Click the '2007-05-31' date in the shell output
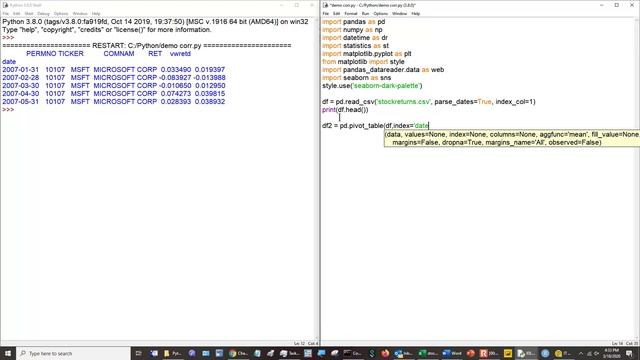This screenshot has width=640, height=360. tap(20, 102)
